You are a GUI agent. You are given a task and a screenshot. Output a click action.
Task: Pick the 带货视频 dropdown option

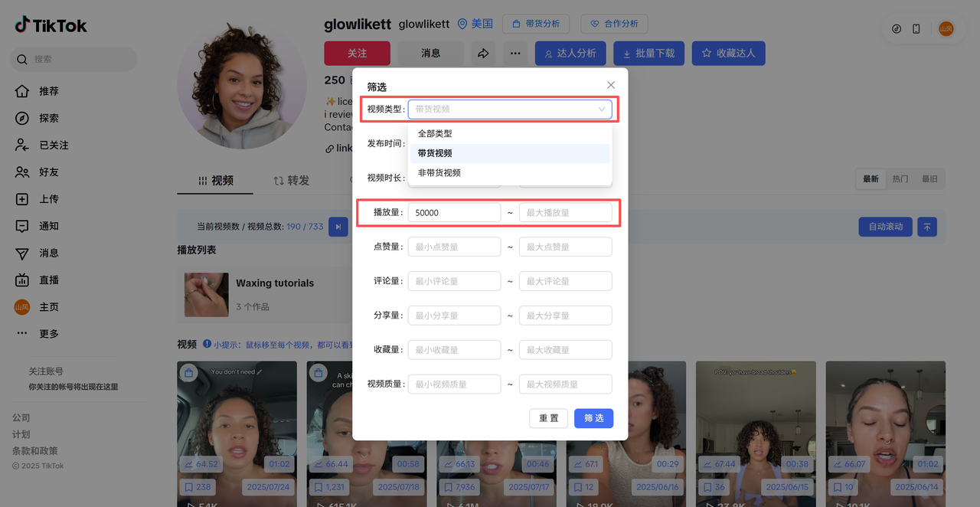click(x=435, y=153)
